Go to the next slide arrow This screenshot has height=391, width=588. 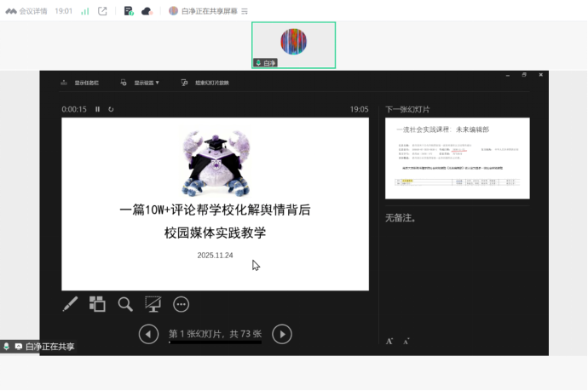tap(282, 335)
